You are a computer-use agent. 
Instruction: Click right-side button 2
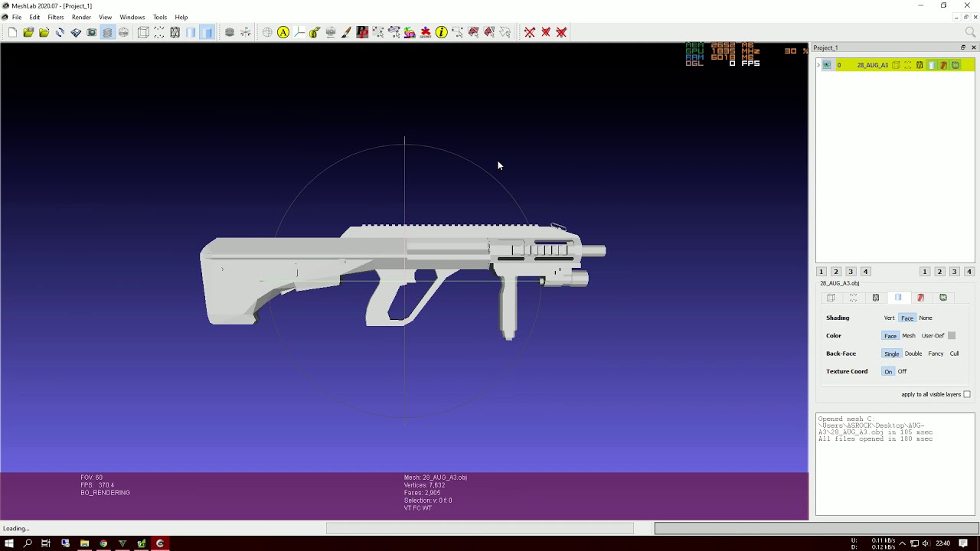(x=939, y=272)
